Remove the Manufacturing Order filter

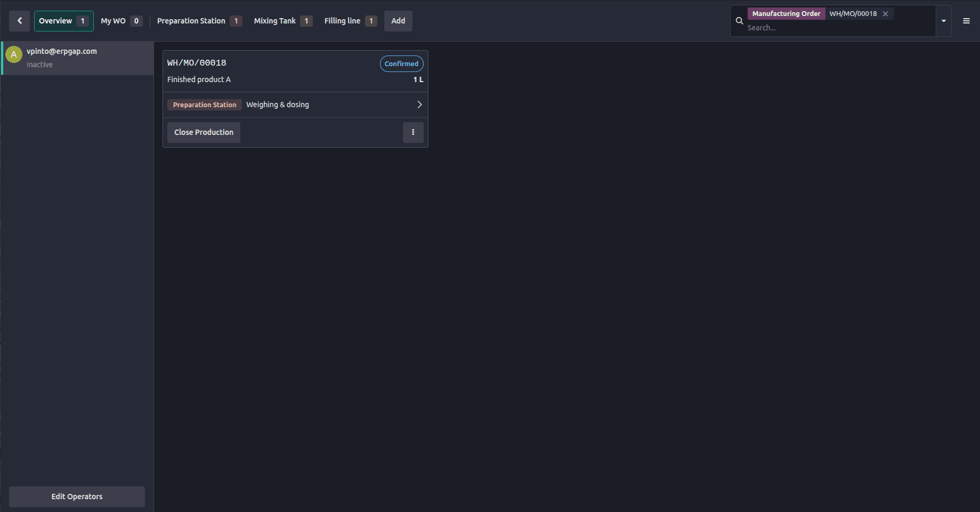pyautogui.click(x=885, y=14)
